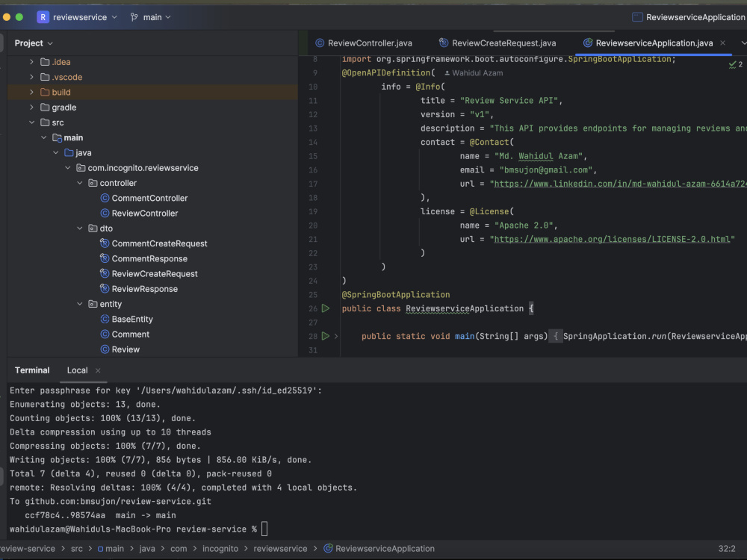Viewport: 747px width, 560px height.
Task: Open the Review entity class
Action: coord(125,349)
